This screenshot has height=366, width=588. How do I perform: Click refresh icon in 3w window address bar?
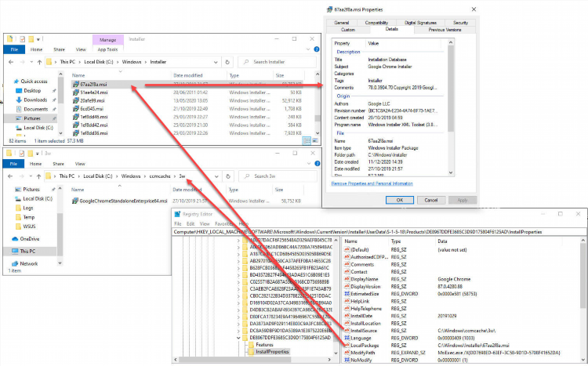click(x=228, y=176)
